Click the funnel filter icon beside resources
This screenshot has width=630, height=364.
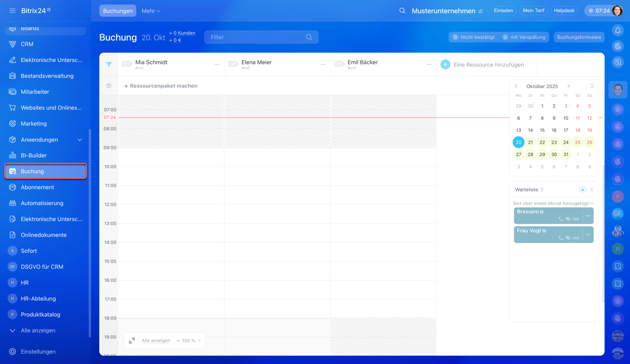(x=109, y=64)
